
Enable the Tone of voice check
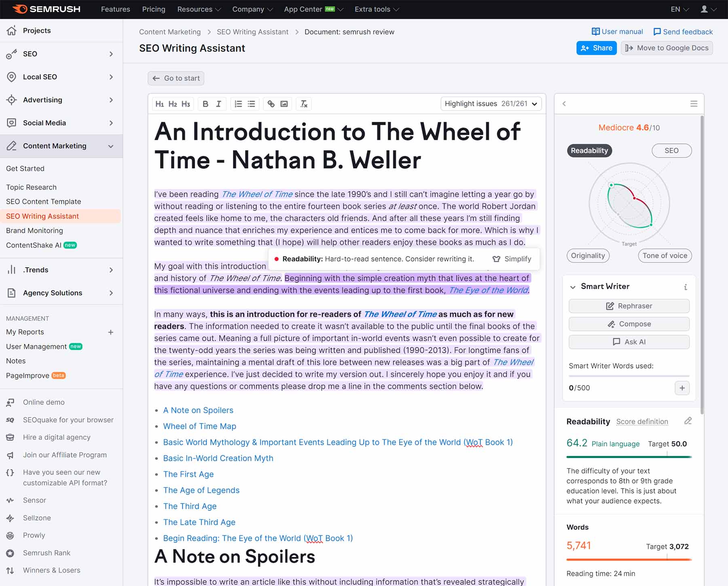665,255
